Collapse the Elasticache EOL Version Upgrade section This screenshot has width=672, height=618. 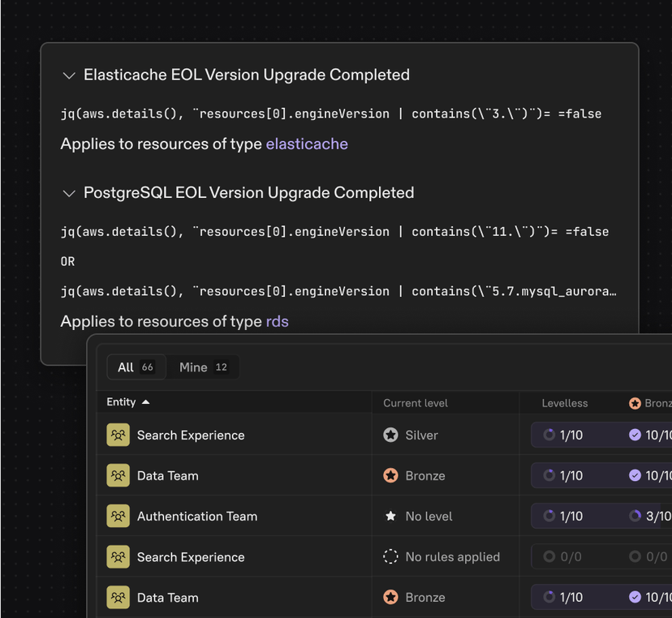[x=70, y=75]
